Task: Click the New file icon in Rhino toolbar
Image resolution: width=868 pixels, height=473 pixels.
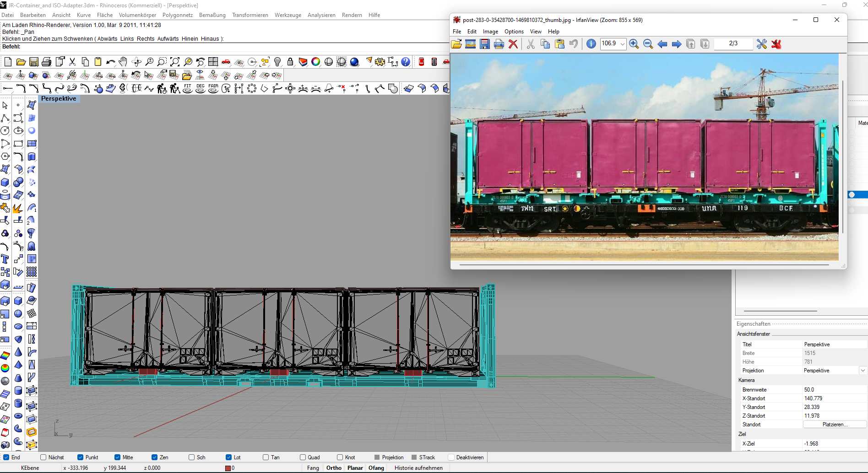Action: point(8,62)
